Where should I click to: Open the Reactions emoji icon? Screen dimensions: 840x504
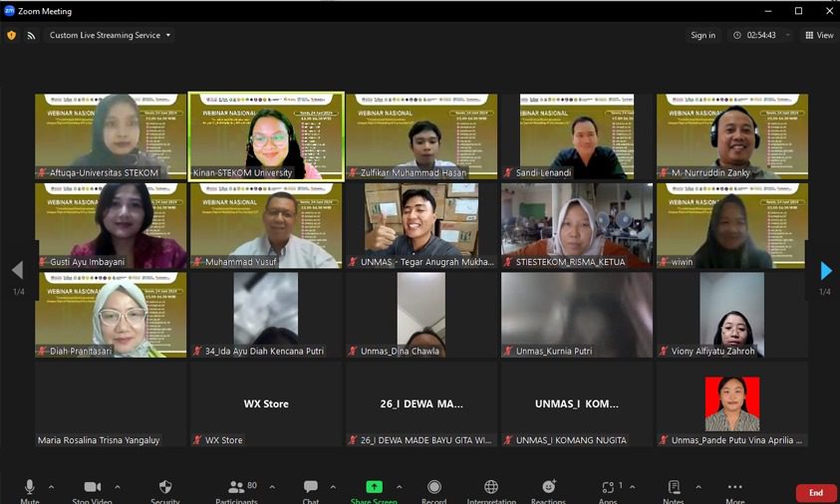pyautogui.click(x=548, y=487)
